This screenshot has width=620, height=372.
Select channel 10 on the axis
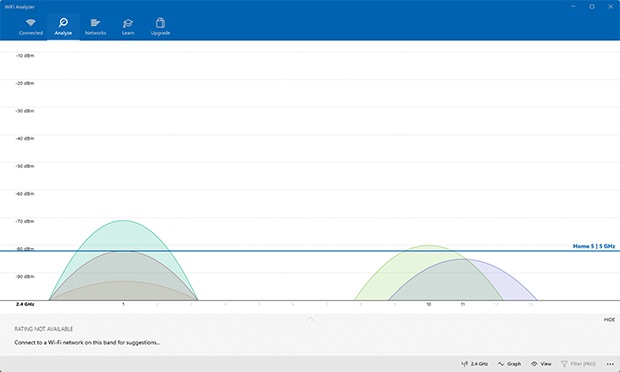point(428,304)
